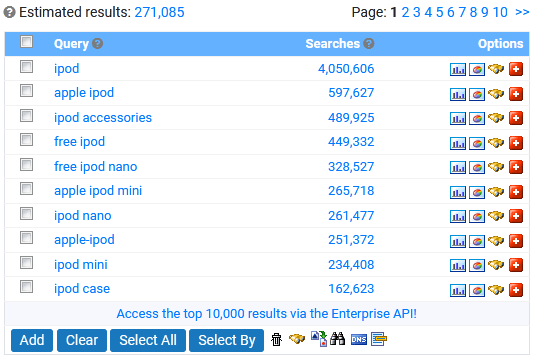The image size is (534, 360).
Task: Check the box for free ipod
Action: 26,140
